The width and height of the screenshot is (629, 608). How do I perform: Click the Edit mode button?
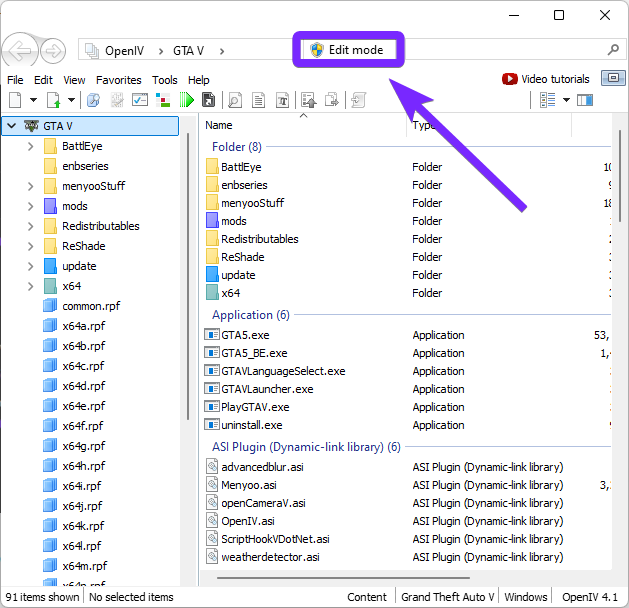pyautogui.click(x=348, y=50)
